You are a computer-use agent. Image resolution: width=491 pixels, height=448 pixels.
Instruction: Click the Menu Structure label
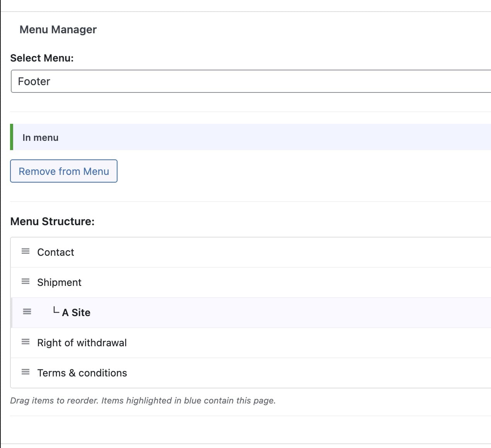(53, 221)
